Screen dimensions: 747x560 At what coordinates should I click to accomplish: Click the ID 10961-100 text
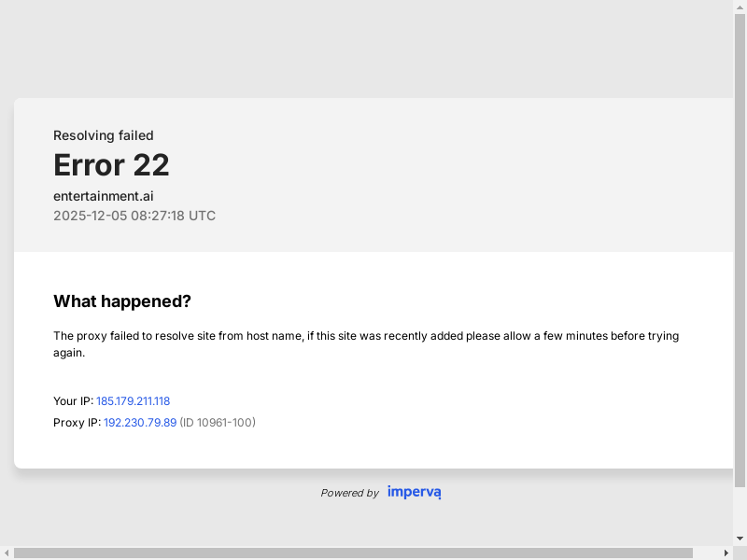[x=218, y=423]
